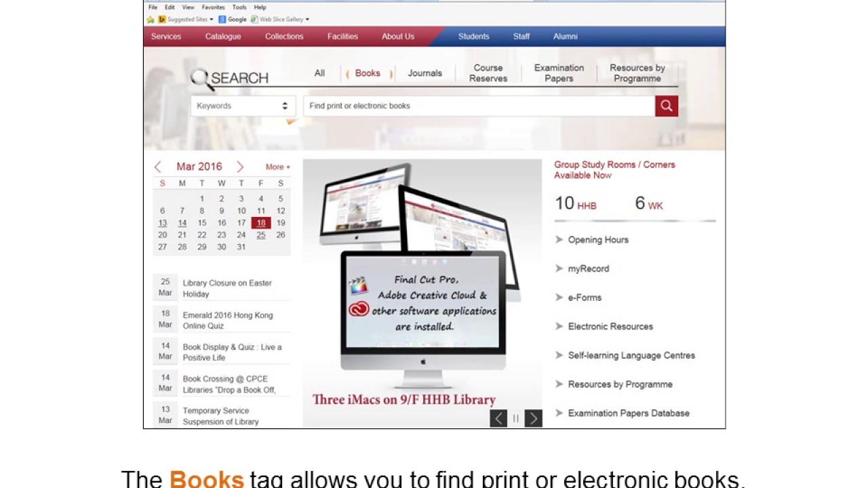The width and height of the screenshot is (868, 488).
Task: Open Book Display & Quiz news item
Action: [x=232, y=352]
